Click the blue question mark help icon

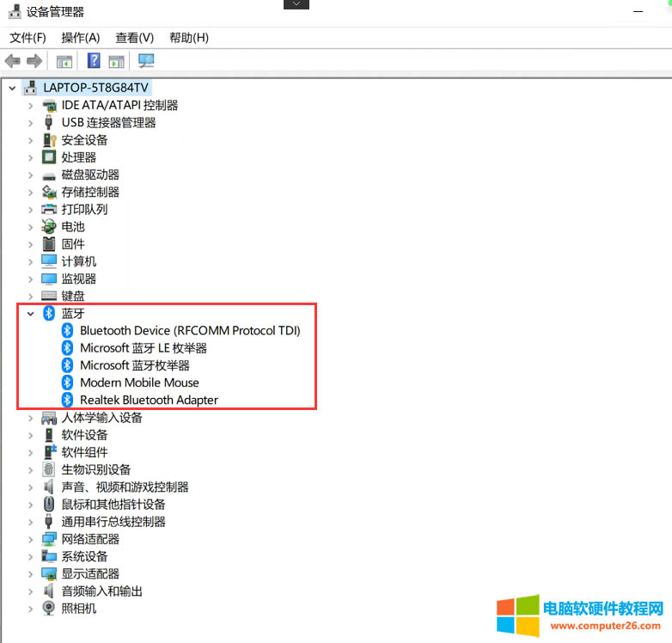pyautogui.click(x=94, y=60)
